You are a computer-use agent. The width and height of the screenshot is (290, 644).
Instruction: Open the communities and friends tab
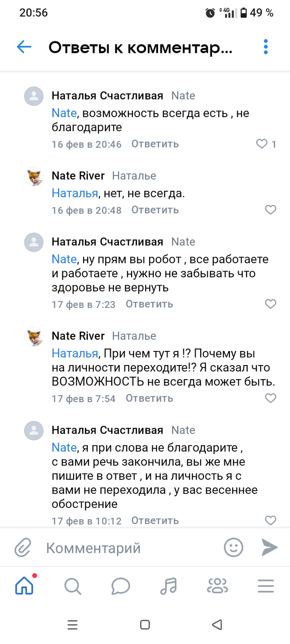pyautogui.click(x=217, y=586)
